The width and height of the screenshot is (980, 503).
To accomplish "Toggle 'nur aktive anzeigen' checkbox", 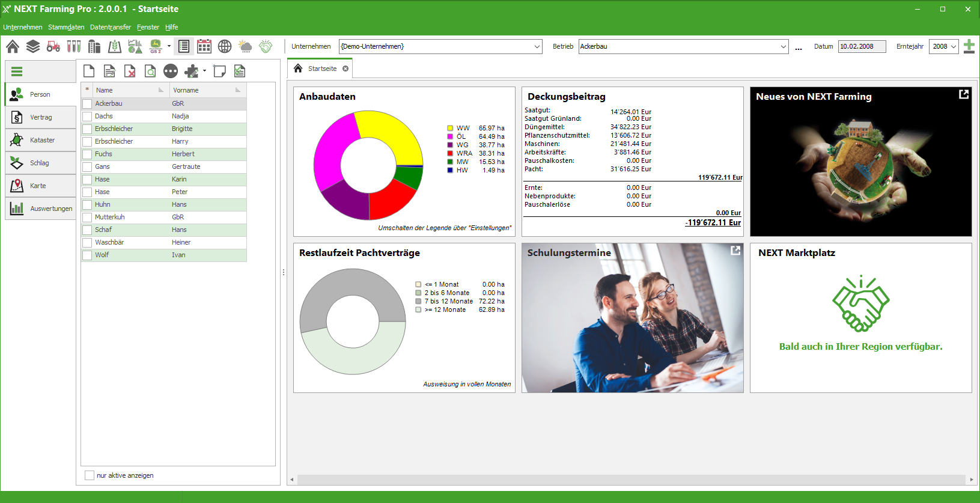I will (90, 475).
